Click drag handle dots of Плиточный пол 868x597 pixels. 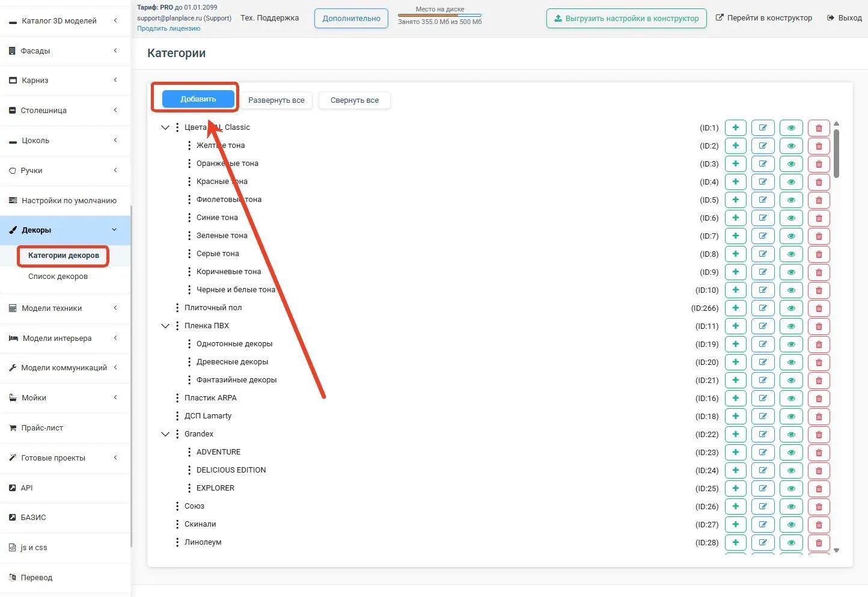[x=177, y=308]
